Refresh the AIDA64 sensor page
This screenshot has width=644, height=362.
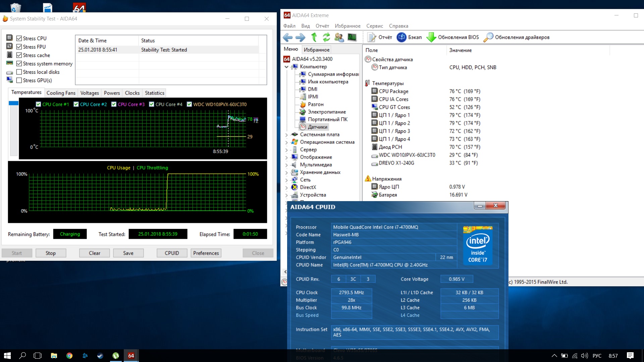tap(326, 37)
